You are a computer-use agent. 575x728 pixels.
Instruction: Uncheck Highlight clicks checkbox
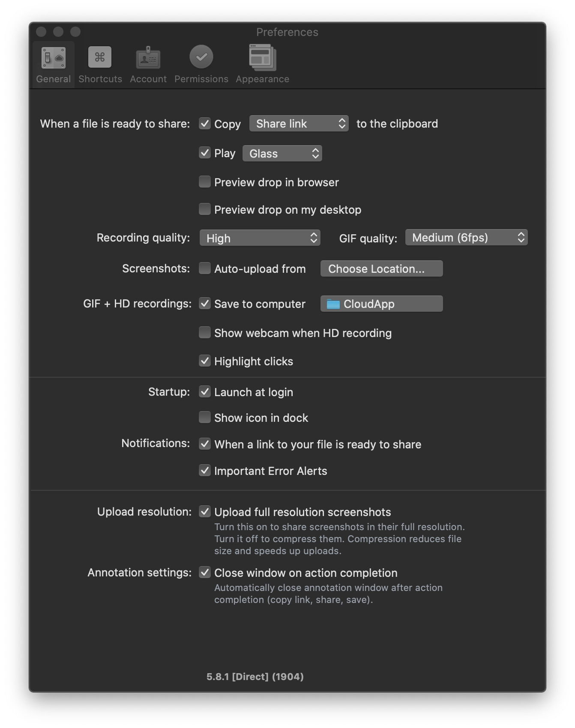pos(205,361)
